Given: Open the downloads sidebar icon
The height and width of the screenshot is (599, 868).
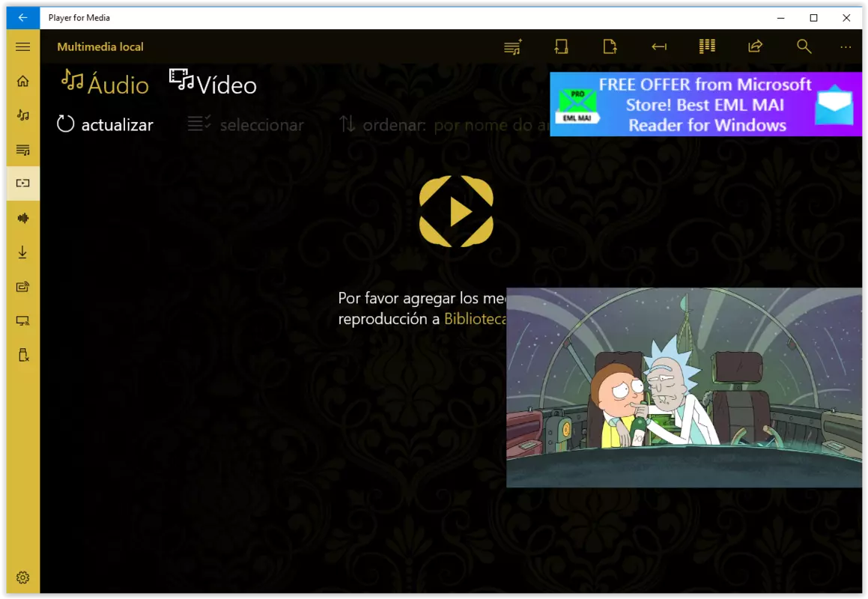Looking at the screenshot, I should coord(22,252).
